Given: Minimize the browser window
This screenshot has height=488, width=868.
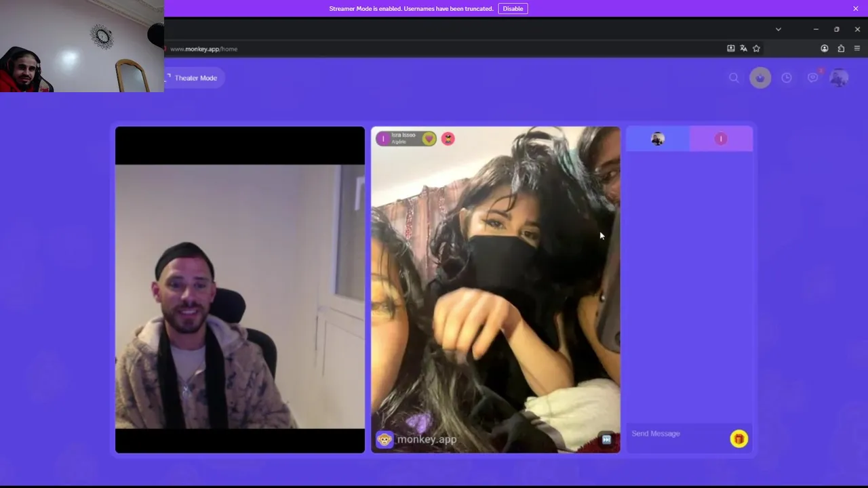Looking at the screenshot, I should (x=816, y=29).
